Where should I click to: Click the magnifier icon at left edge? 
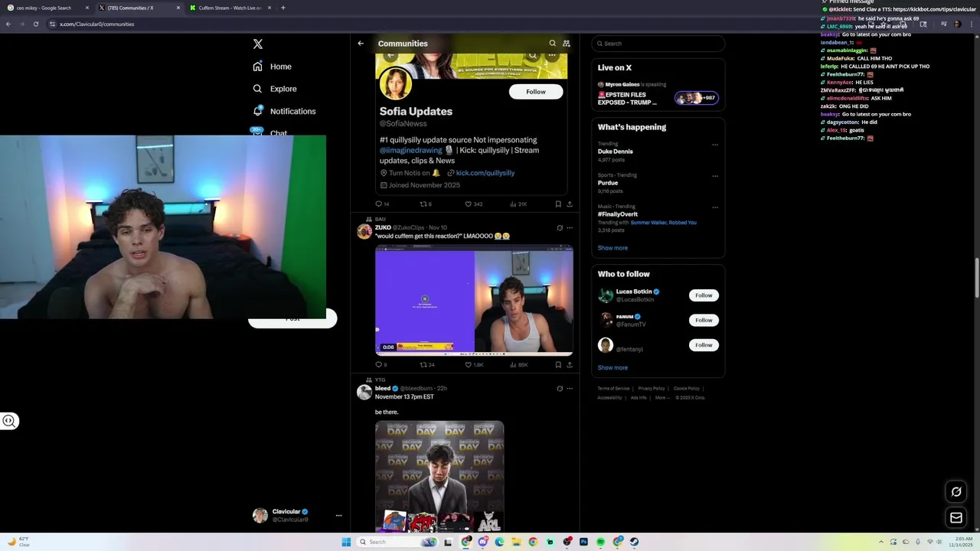(x=9, y=421)
